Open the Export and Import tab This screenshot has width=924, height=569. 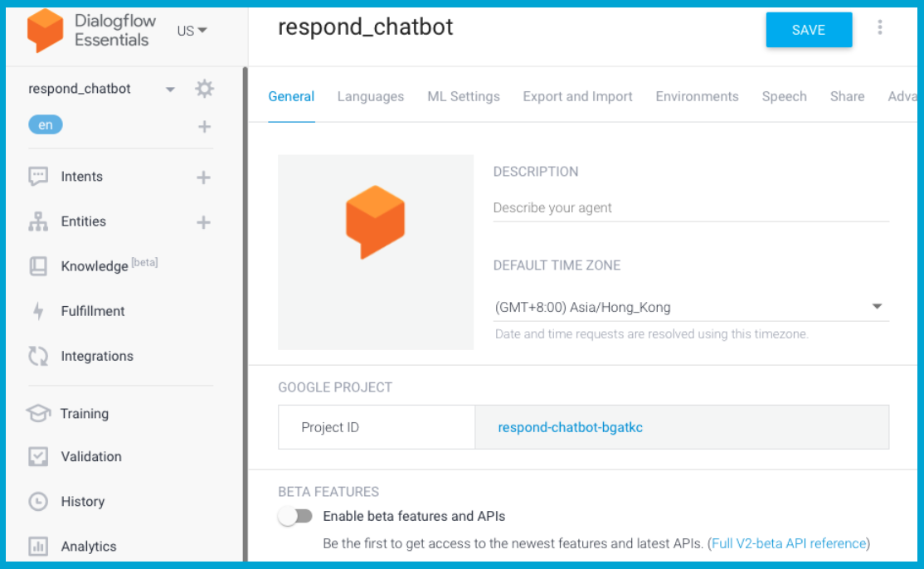pos(577,96)
